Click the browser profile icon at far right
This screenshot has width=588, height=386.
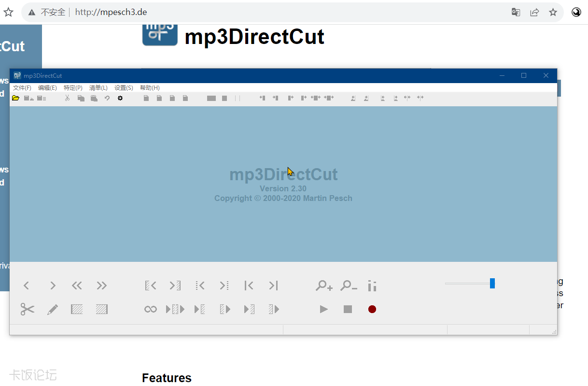576,13
